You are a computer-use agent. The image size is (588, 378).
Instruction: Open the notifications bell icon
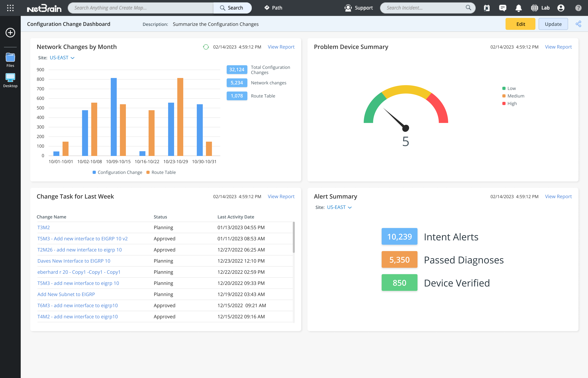[x=518, y=8]
